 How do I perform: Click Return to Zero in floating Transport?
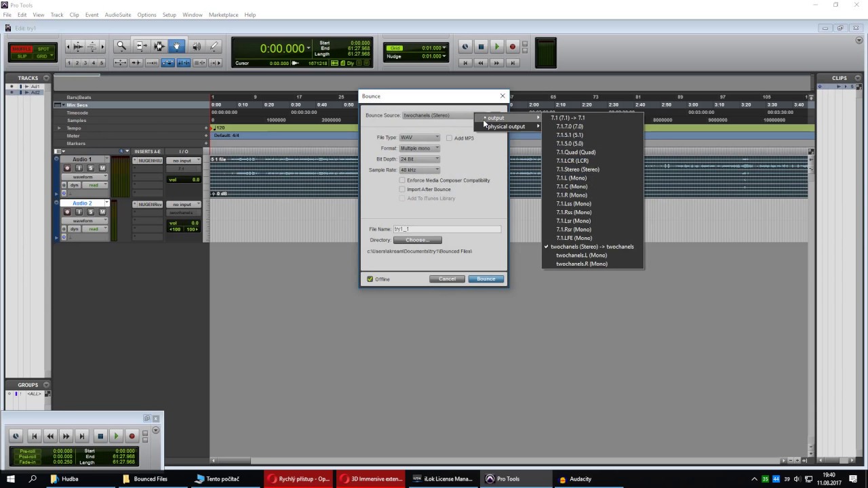[x=34, y=436]
